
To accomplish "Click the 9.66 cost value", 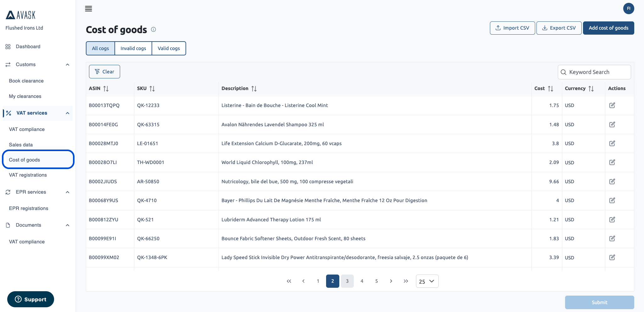I will (554, 182).
